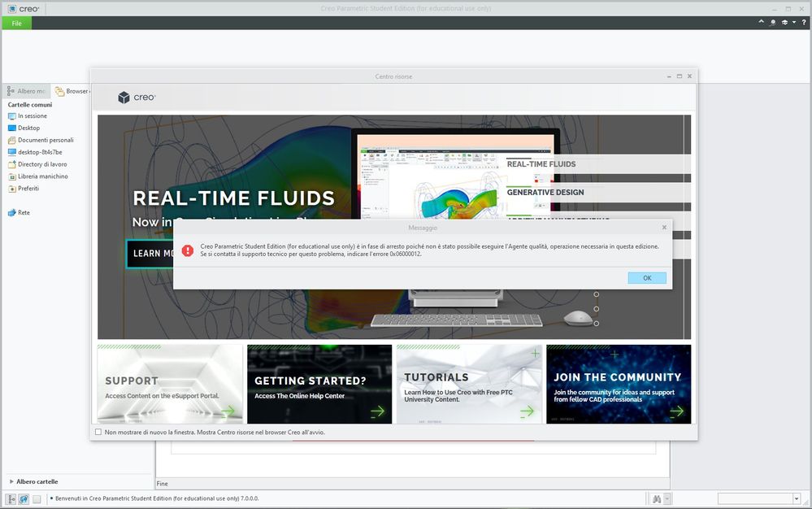The width and height of the screenshot is (812, 509).
Task: Select desktop-8t4s7be computer entry
Action: [40, 152]
